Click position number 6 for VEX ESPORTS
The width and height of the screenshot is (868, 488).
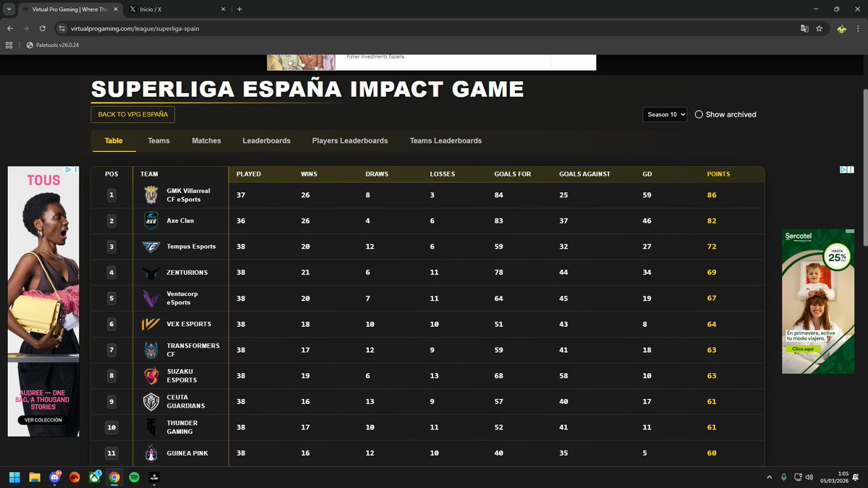111,324
